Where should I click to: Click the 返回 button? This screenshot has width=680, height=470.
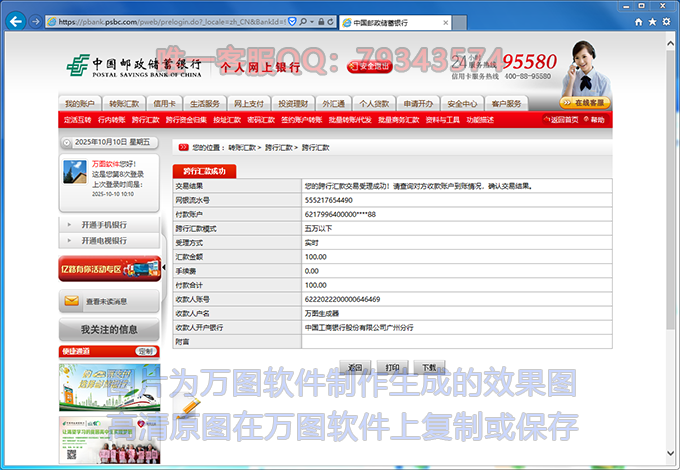pyautogui.click(x=356, y=367)
